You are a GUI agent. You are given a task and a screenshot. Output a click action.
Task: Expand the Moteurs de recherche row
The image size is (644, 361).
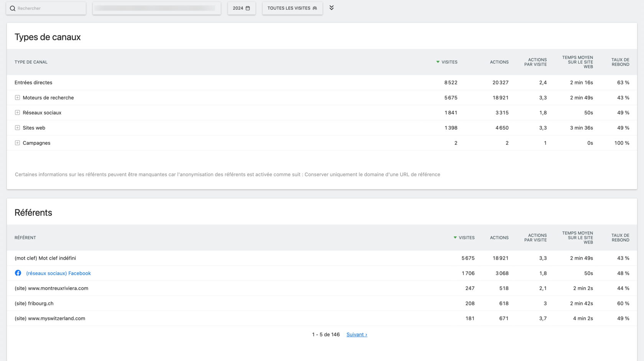[17, 98]
